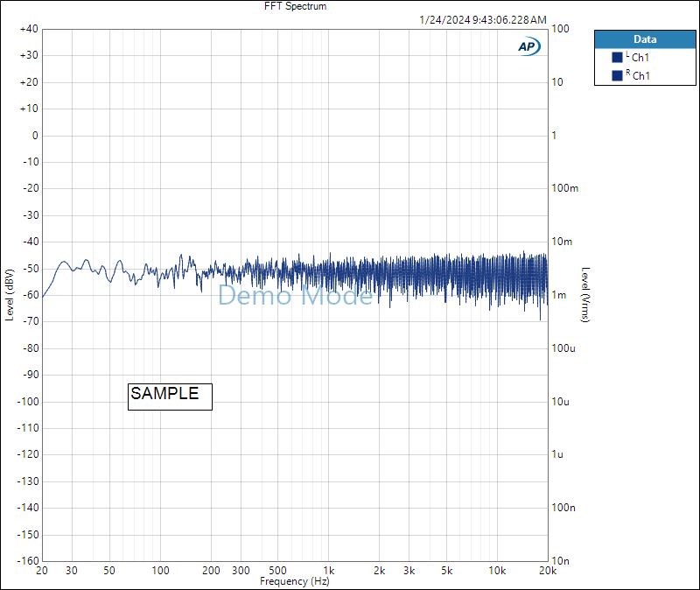Screen dimensions: 700x590
Task: Click the timestamp 1/24/2024 9:43:06.228 AM
Action: coord(483,19)
